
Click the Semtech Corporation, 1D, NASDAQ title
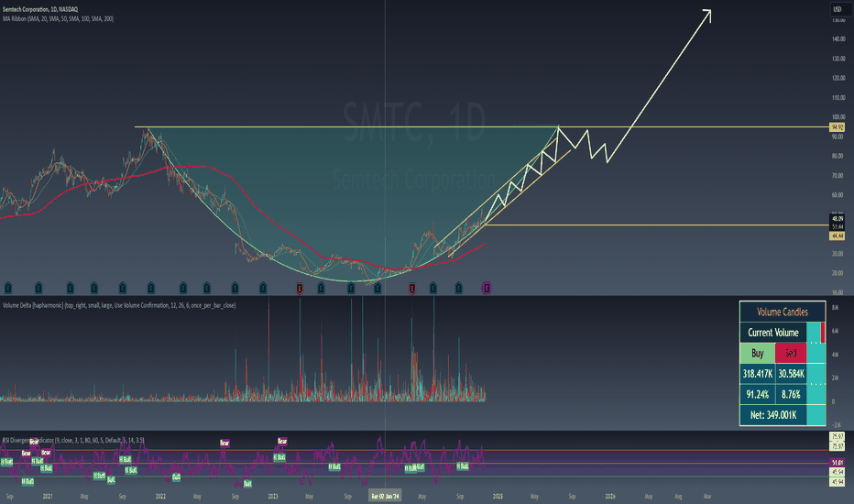coord(40,9)
